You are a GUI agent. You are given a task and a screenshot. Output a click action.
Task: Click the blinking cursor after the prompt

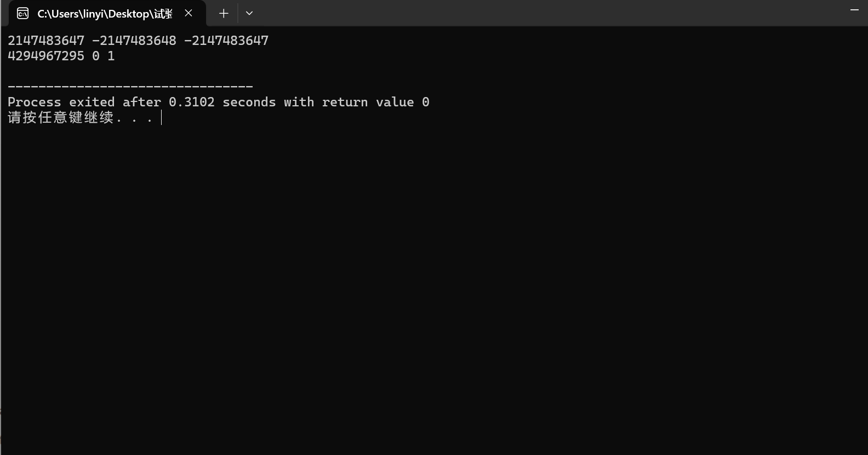click(x=162, y=117)
